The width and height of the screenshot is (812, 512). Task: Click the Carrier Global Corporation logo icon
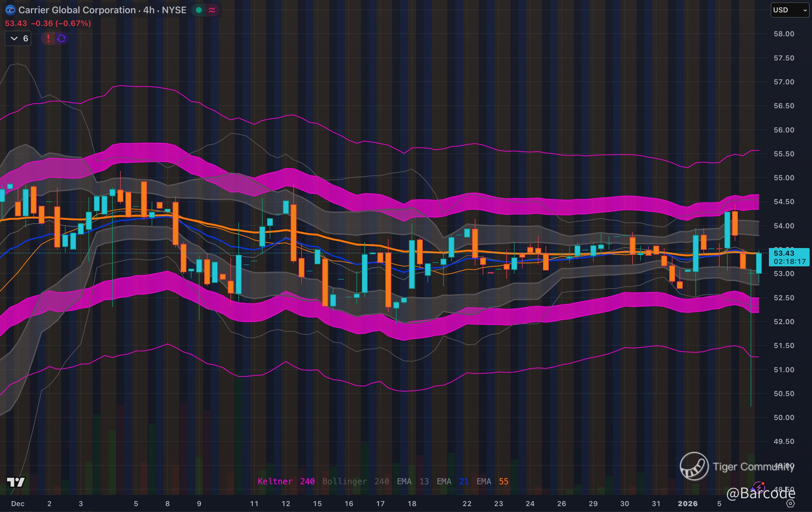click(10, 10)
